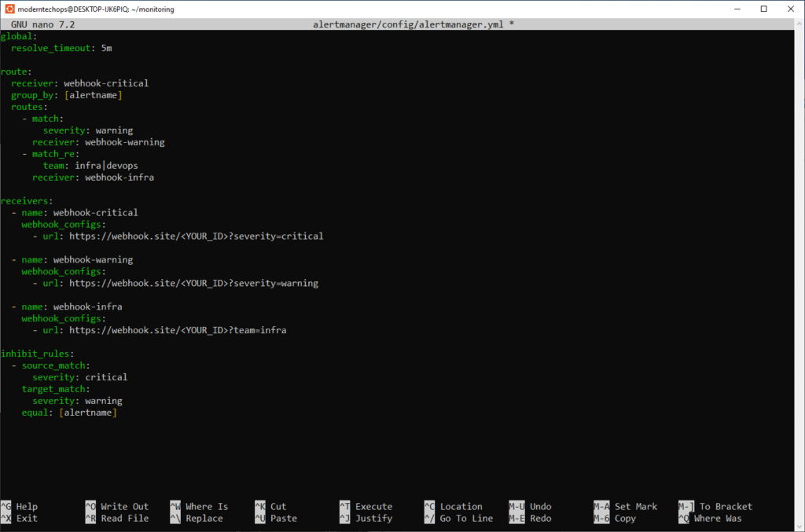Click the 'inhibit_rules:' key line
This screenshot has width=805, height=532.
pyautogui.click(x=38, y=354)
